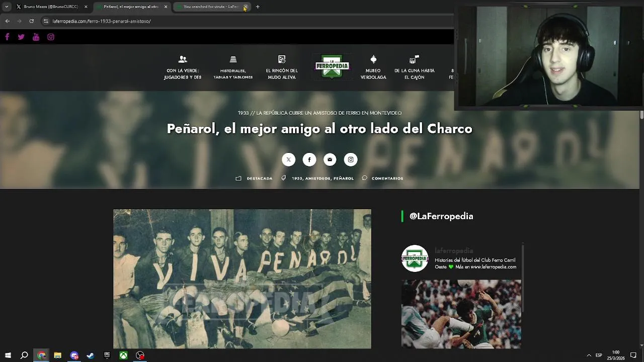Open the 'Viva Peñarol' team photo
644x362 pixels.
pyautogui.click(x=242, y=279)
